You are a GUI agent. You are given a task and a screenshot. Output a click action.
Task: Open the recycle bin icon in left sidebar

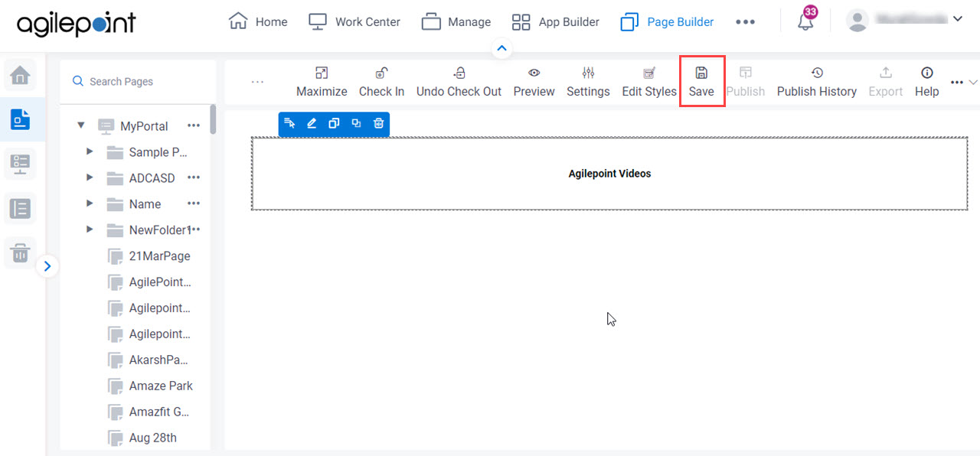(20, 252)
